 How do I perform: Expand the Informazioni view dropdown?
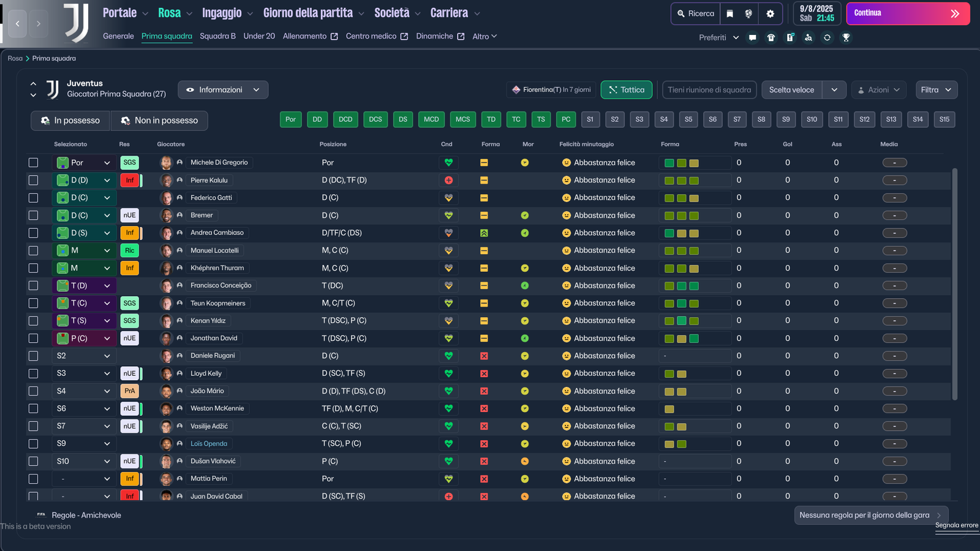click(x=223, y=90)
